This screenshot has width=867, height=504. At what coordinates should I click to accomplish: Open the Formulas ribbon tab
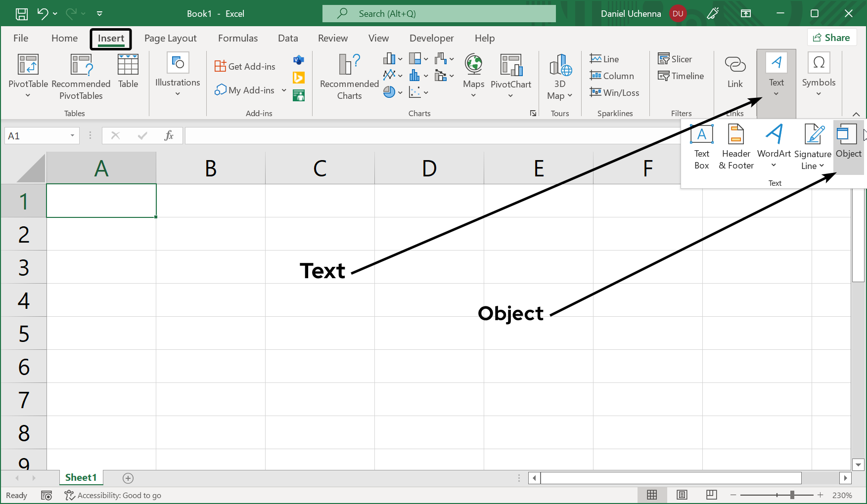click(x=238, y=38)
